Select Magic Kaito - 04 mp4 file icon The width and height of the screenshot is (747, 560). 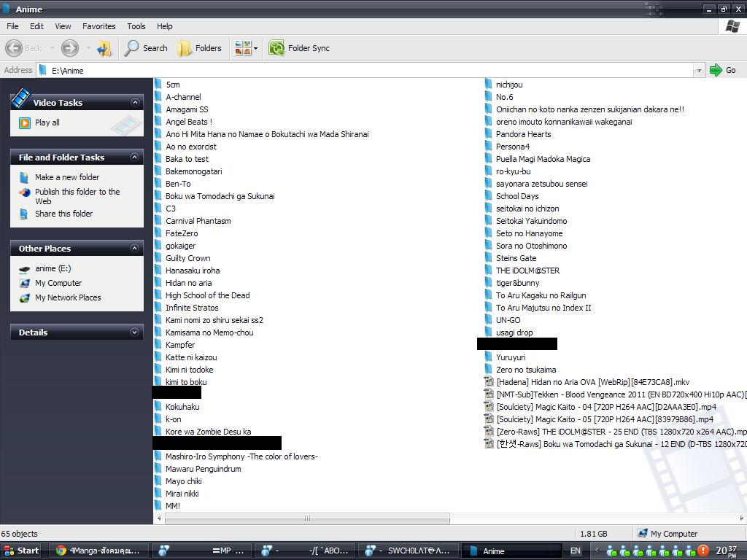(488, 406)
